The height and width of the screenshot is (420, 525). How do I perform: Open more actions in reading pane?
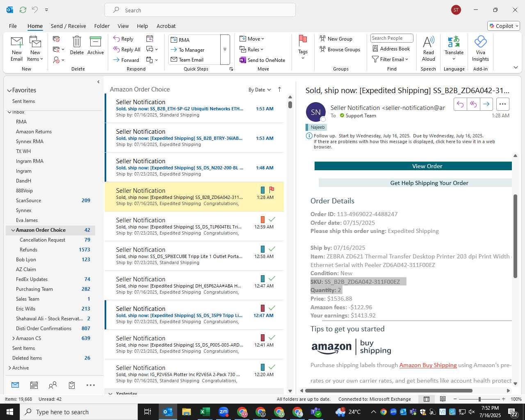503,104
